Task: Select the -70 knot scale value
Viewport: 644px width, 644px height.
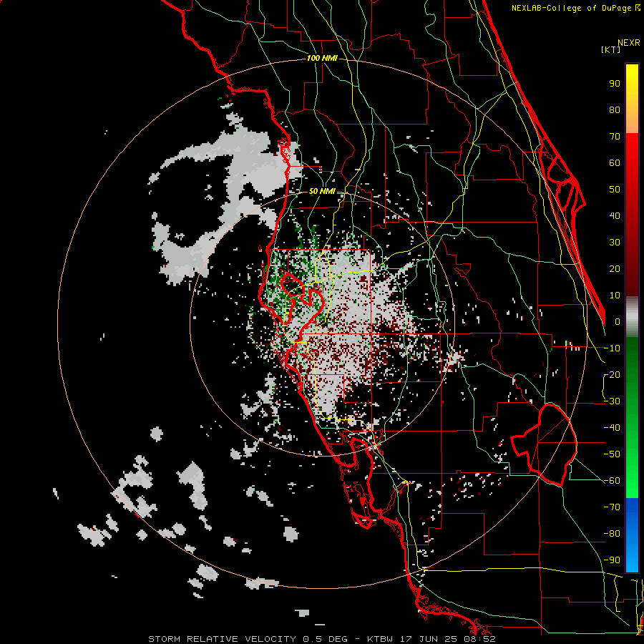Action: [612, 507]
